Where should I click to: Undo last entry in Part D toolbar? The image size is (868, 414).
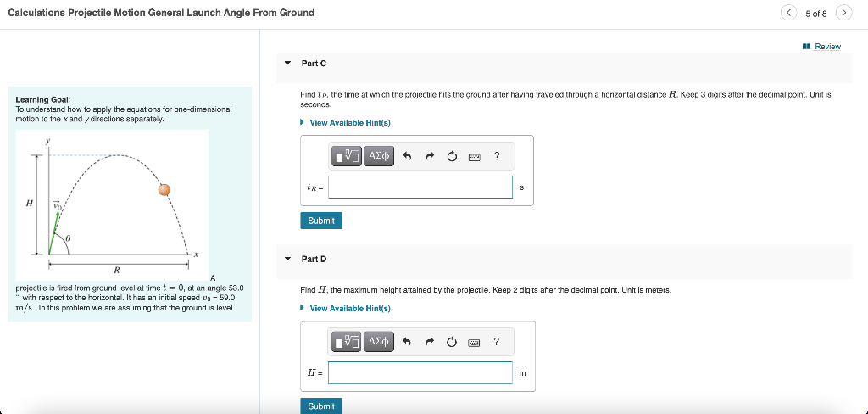(x=407, y=342)
